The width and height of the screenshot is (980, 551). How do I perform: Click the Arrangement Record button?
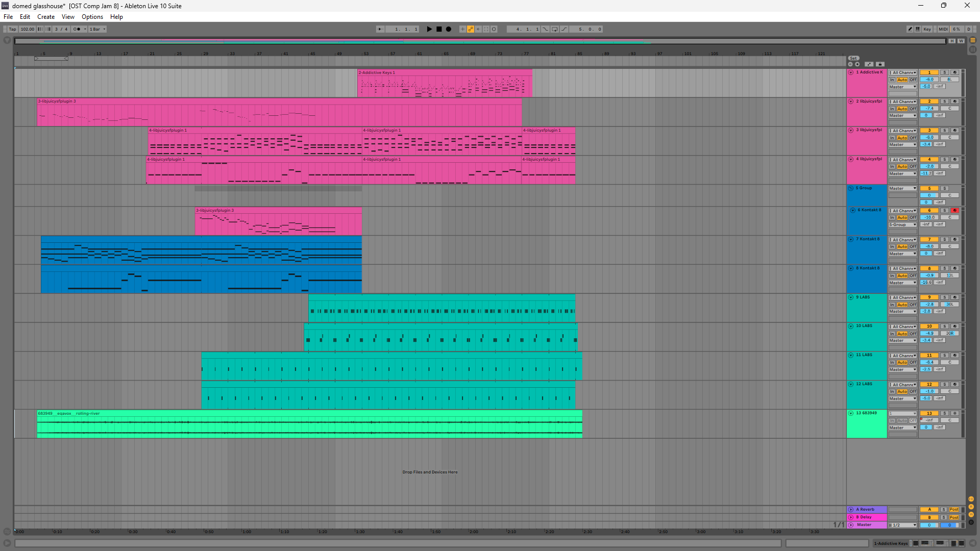pyautogui.click(x=449, y=29)
